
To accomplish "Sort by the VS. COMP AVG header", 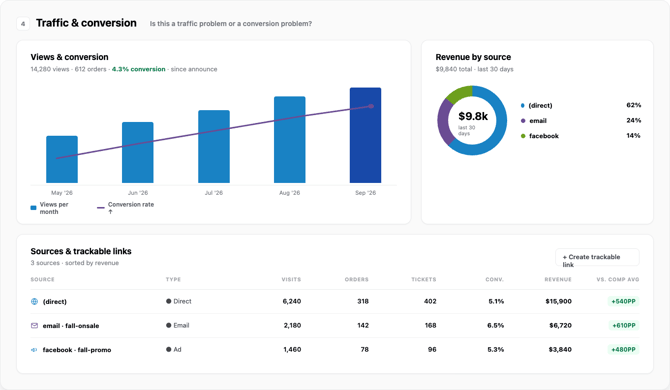I will [618, 279].
